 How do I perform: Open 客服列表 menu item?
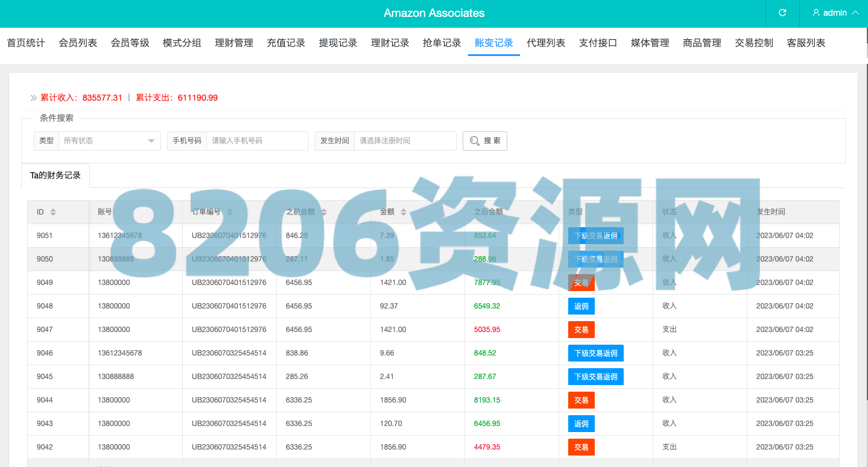pos(806,43)
